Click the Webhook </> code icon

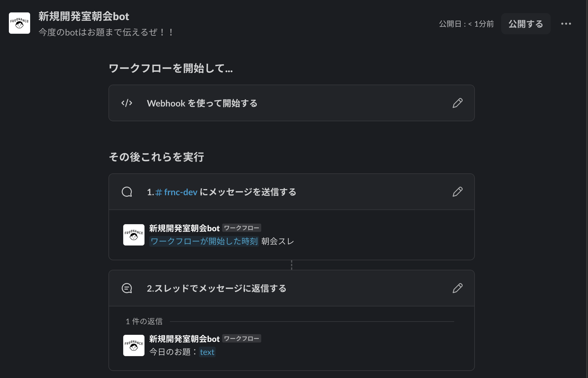(127, 103)
